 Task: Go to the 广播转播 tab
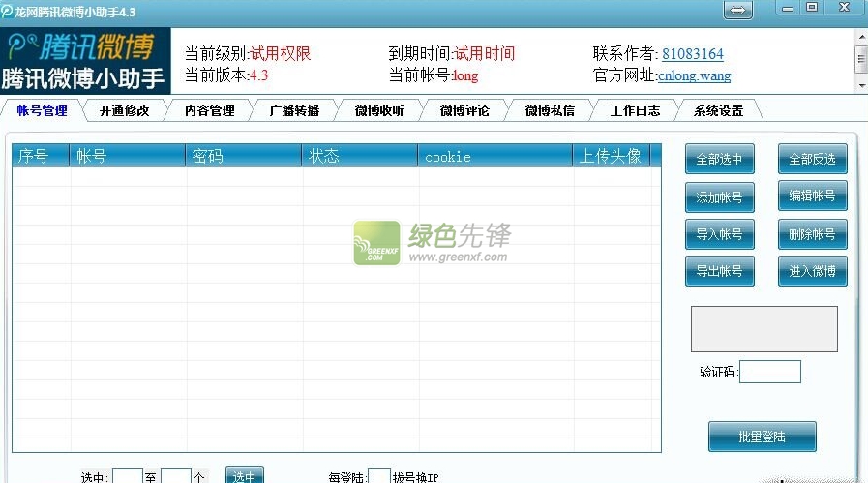point(294,110)
